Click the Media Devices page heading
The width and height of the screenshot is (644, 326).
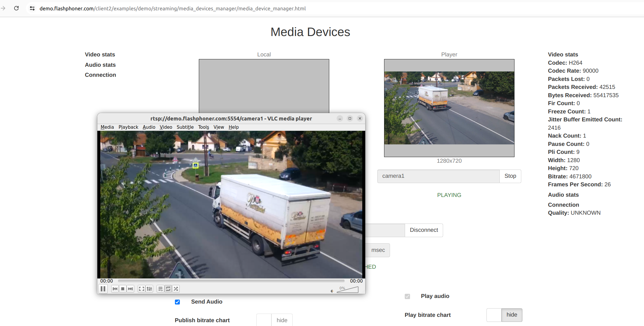pos(310,32)
